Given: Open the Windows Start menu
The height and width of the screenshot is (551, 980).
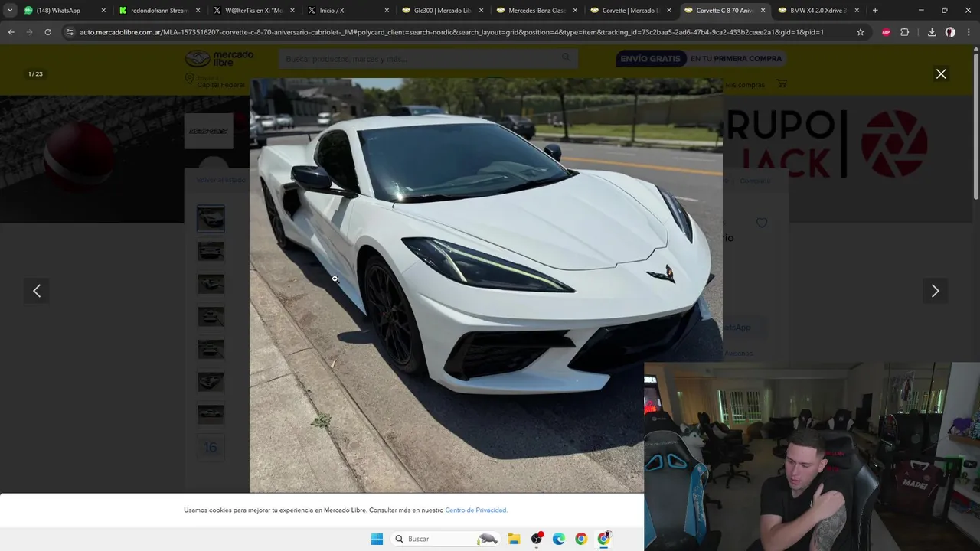Looking at the screenshot, I should [377, 539].
